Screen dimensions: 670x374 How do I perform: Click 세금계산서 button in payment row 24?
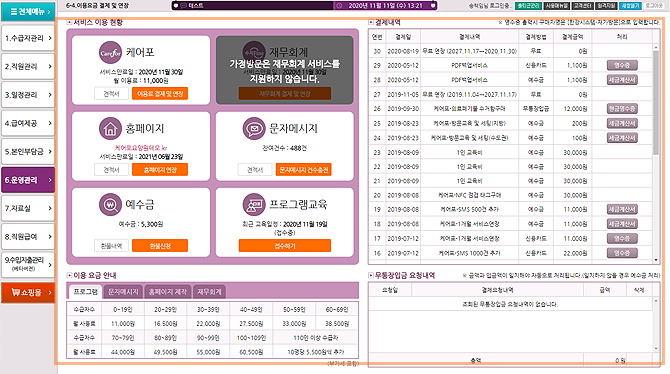coord(622,138)
